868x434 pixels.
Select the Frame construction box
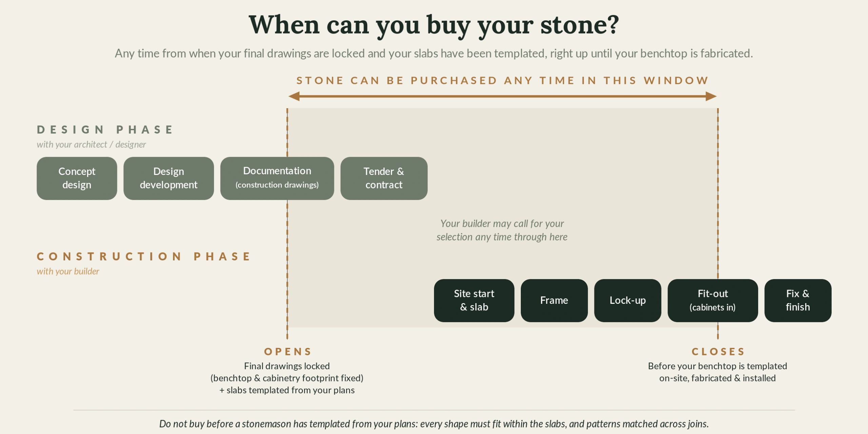point(554,300)
